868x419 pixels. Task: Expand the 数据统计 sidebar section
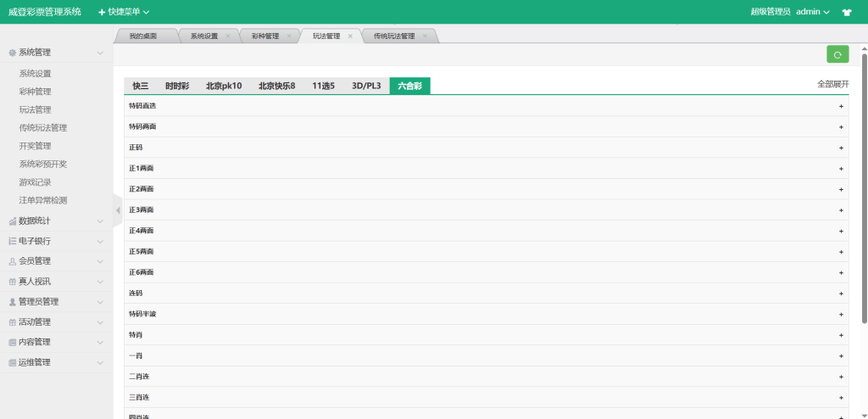(x=56, y=221)
